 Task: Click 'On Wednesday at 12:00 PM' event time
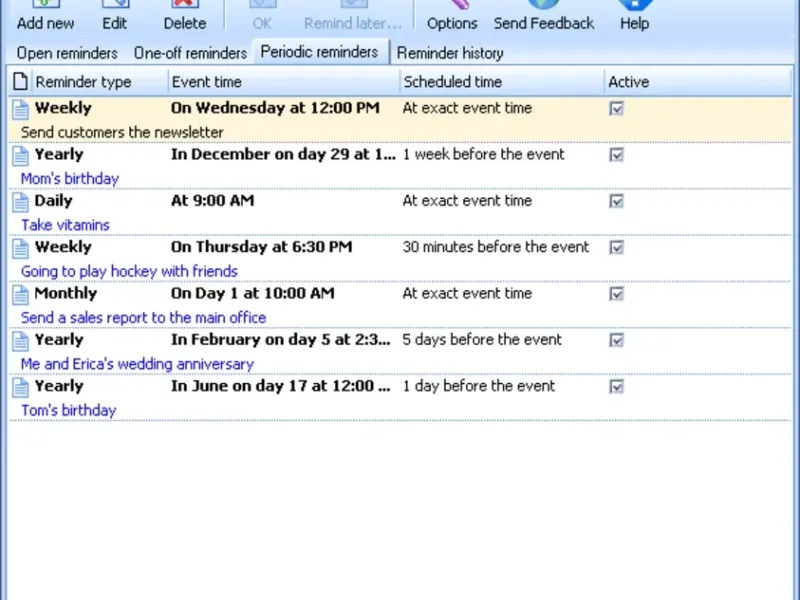(275, 108)
